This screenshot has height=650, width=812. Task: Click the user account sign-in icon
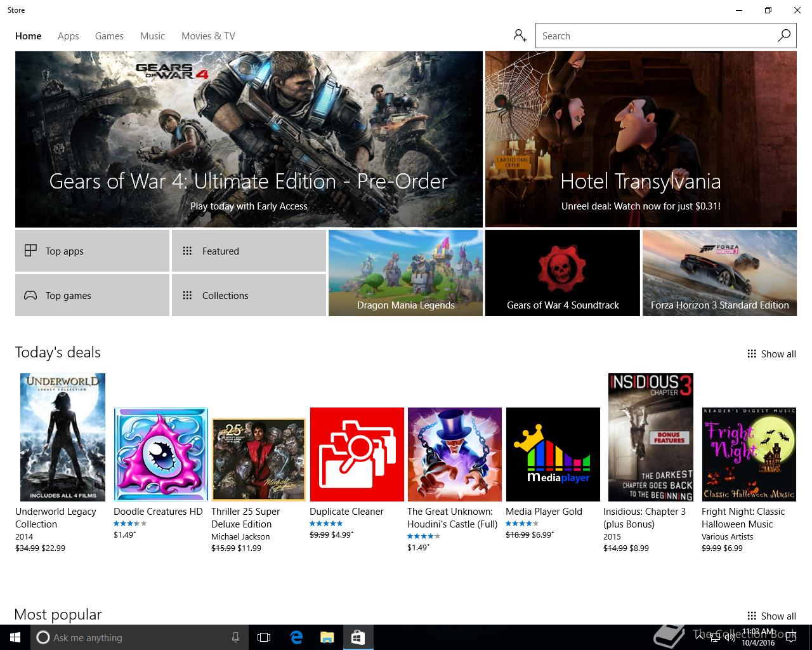(520, 36)
